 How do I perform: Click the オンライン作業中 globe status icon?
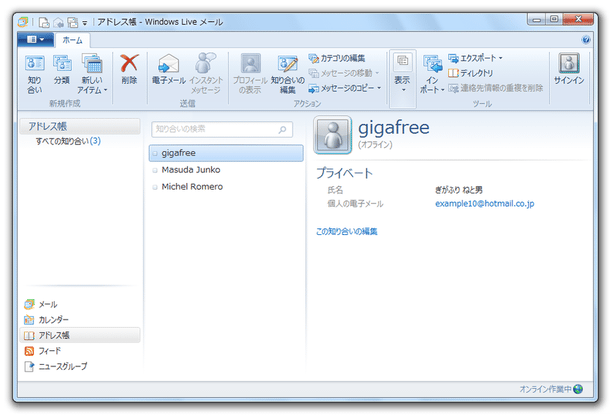[578, 389]
